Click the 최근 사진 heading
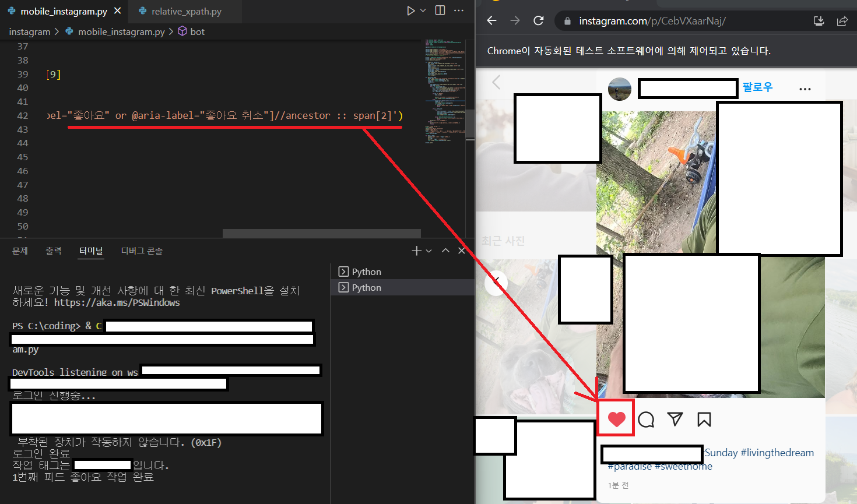 [x=503, y=241]
